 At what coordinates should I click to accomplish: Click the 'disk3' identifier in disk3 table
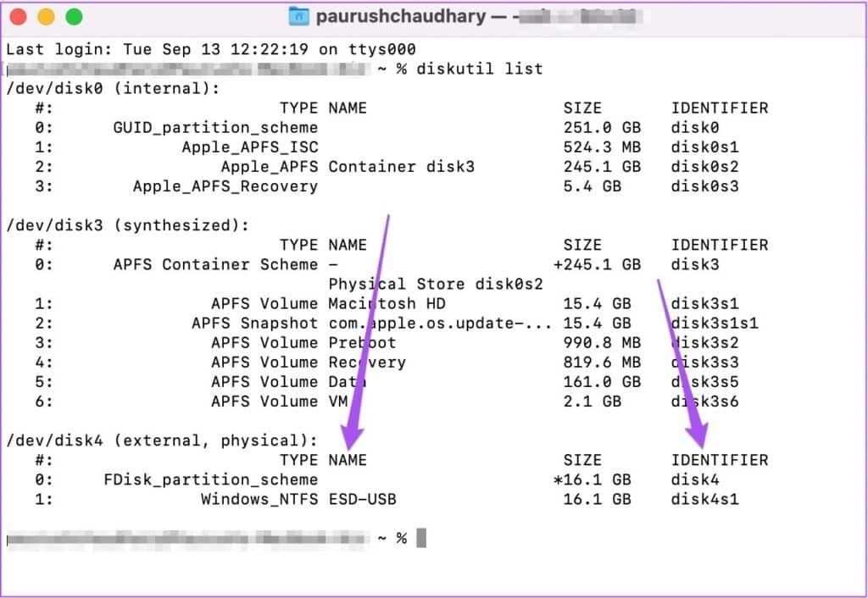tap(695, 264)
